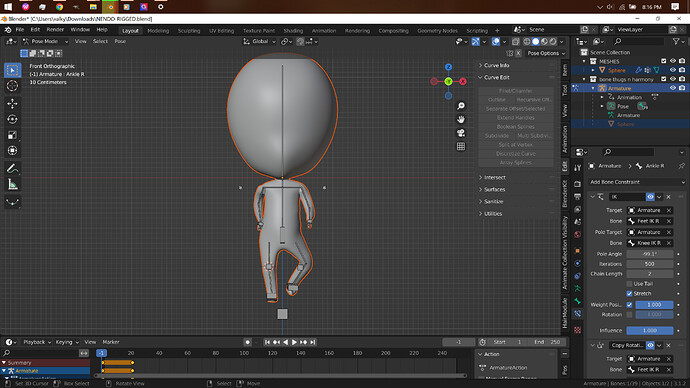Toggle IK constraint visibility eye
690x388 pixels.
[650, 197]
